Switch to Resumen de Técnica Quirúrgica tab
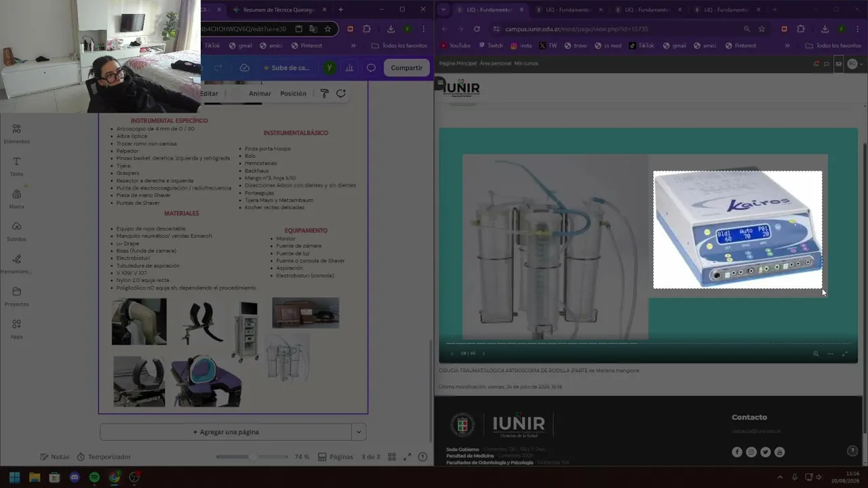This screenshot has width=868, height=488. [x=279, y=9]
